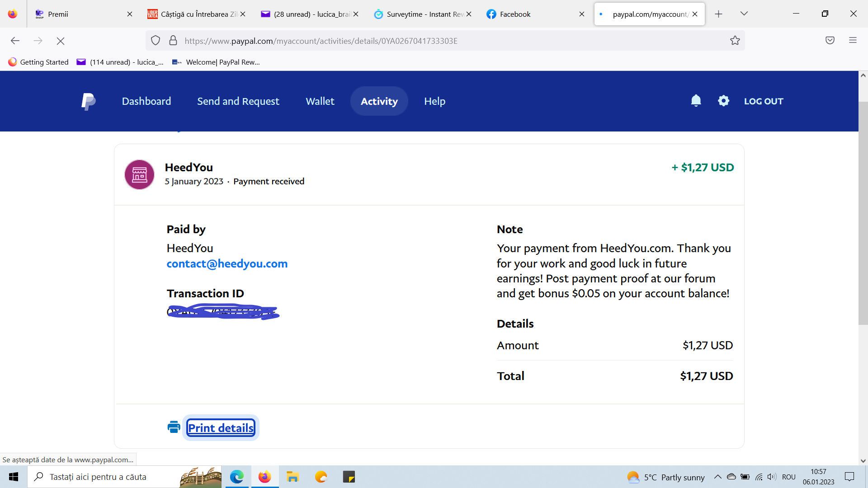Screen dimensions: 868x488
Task: Stop loading the page
Action: tap(61, 41)
